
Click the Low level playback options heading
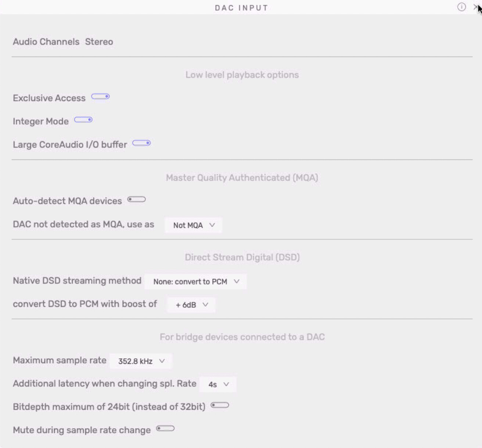pyautogui.click(x=242, y=75)
